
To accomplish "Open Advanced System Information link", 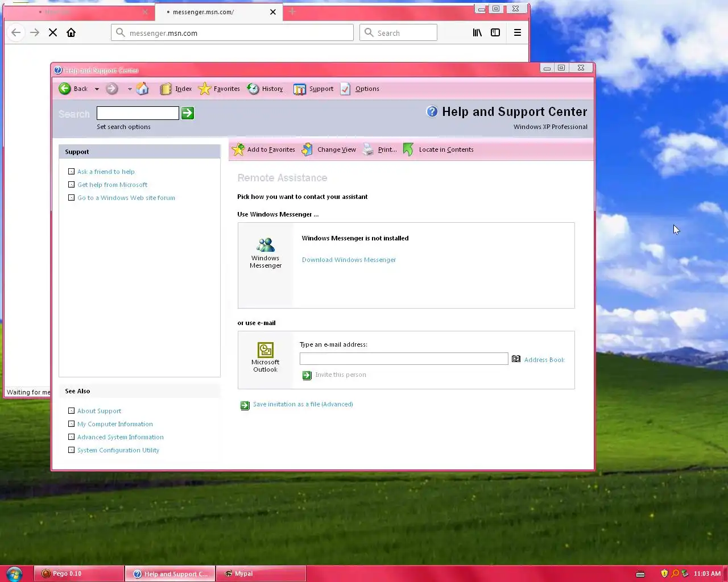I will click(x=121, y=437).
